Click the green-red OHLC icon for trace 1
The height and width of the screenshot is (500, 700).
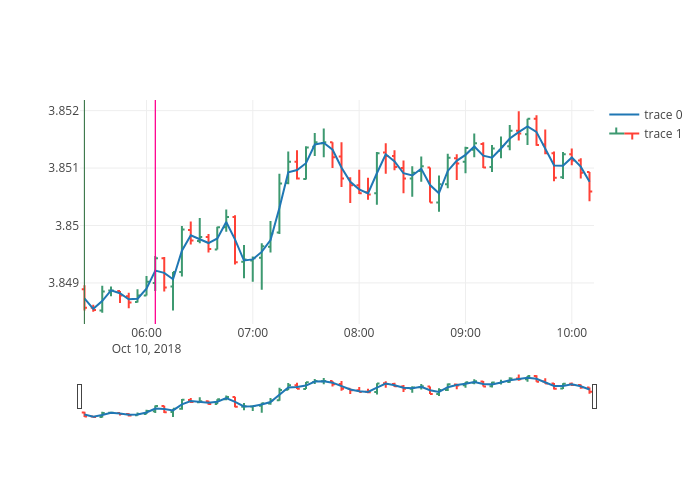pyautogui.click(x=624, y=134)
